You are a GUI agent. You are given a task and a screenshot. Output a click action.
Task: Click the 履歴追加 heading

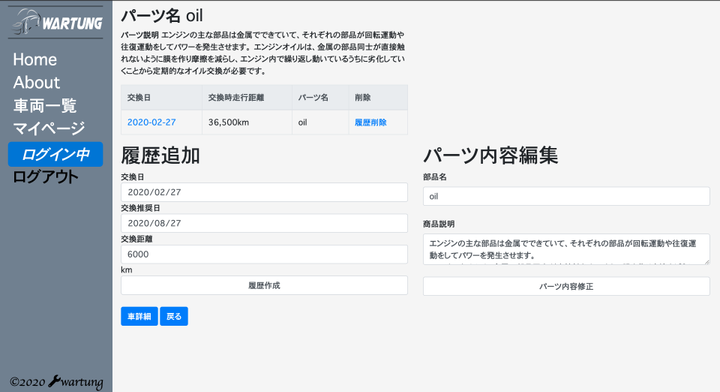click(x=160, y=155)
